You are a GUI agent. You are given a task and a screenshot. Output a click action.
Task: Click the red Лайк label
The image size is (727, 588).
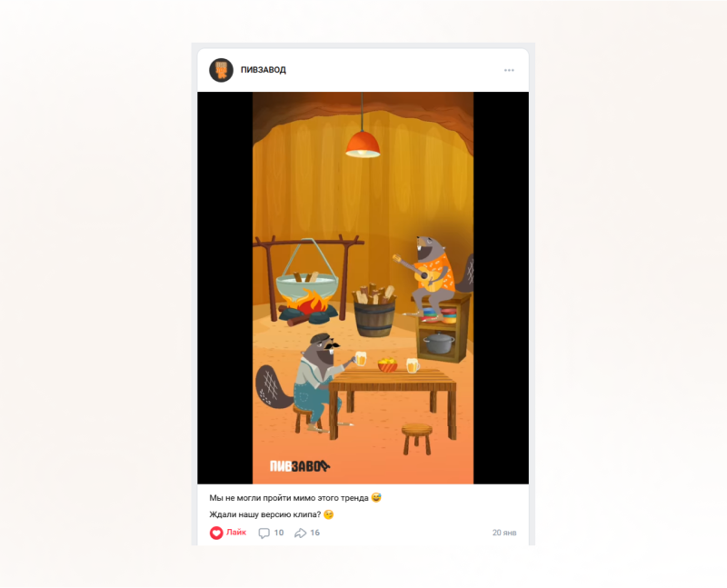click(x=236, y=533)
